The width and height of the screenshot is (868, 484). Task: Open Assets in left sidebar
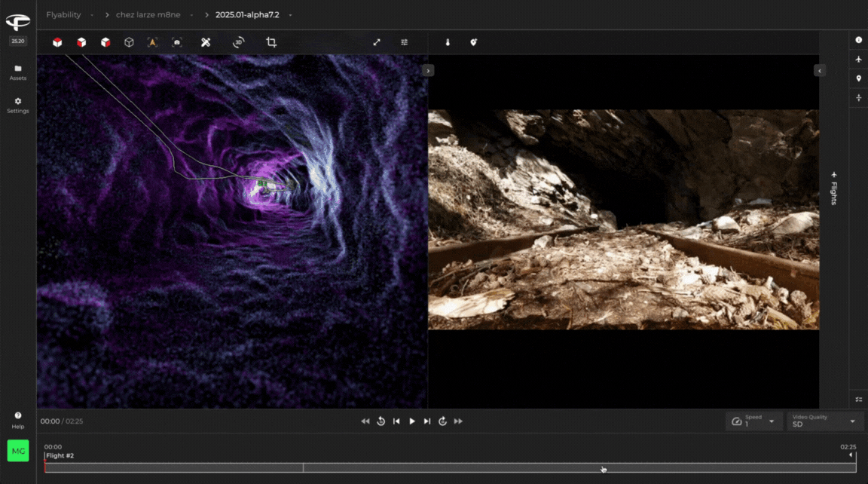point(18,72)
